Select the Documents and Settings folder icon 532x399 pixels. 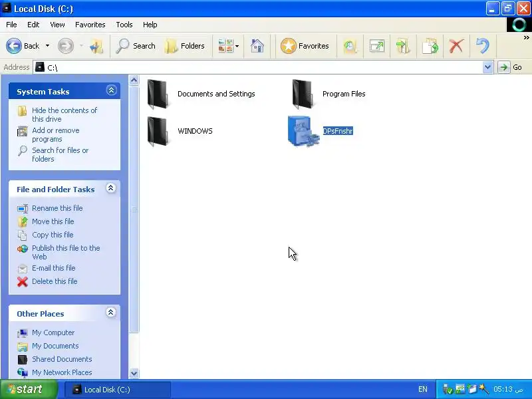click(158, 94)
